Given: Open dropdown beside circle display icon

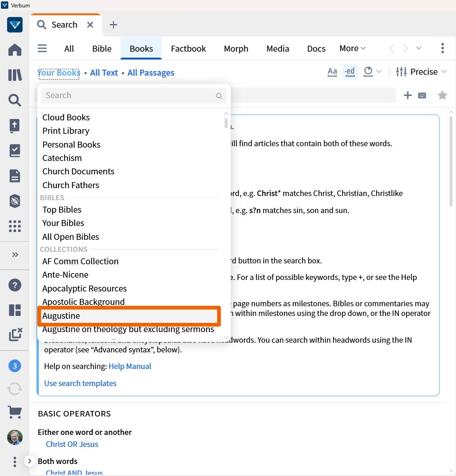Looking at the screenshot, I should coord(379,72).
